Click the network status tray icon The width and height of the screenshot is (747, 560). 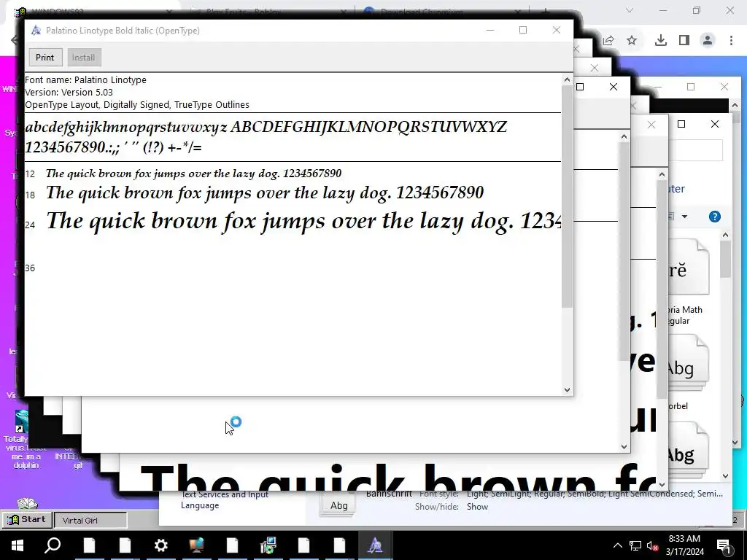tap(635, 545)
